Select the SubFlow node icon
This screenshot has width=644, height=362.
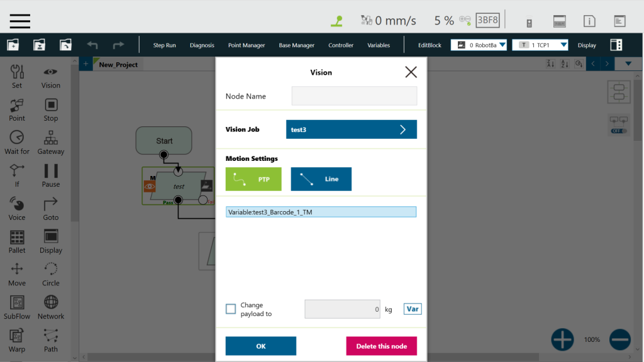[x=17, y=303]
